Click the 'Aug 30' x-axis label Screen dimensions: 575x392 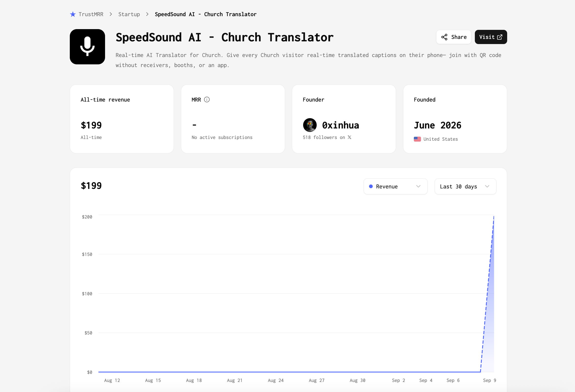pyautogui.click(x=357, y=380)
